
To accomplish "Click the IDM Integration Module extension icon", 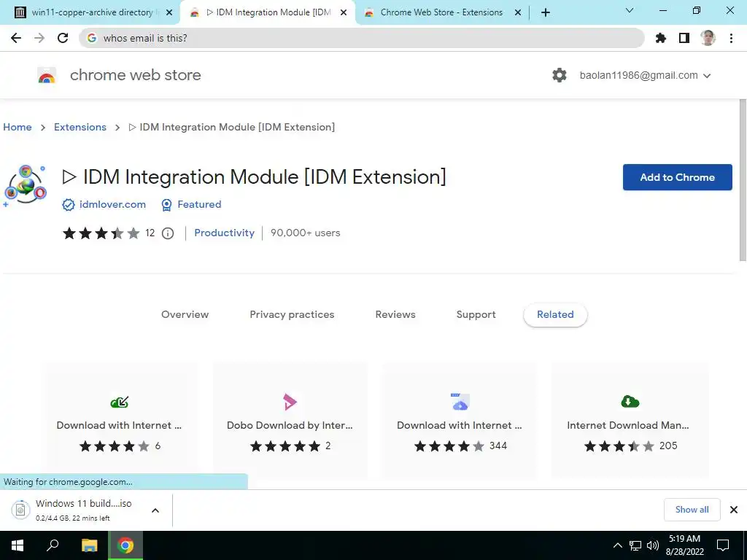I will tap(26, 186).
